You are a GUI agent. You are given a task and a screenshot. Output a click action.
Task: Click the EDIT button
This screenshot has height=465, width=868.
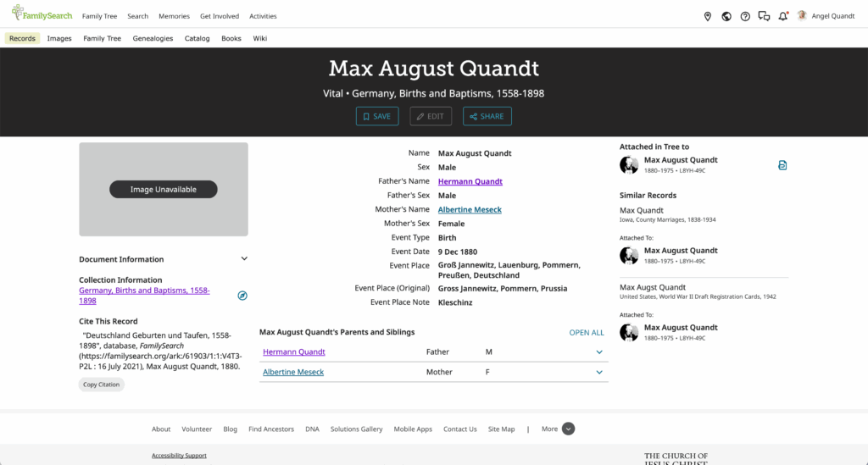[x=431, y=116]
